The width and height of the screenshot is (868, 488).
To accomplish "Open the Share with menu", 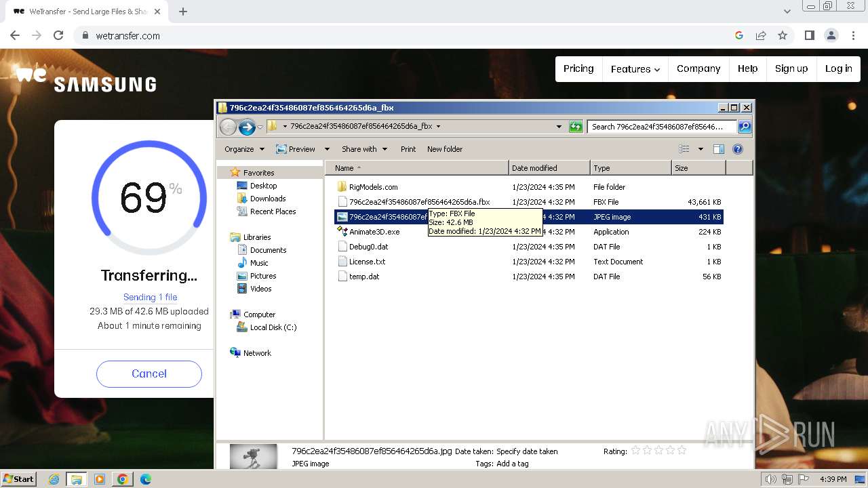I will tap(365, 149).
